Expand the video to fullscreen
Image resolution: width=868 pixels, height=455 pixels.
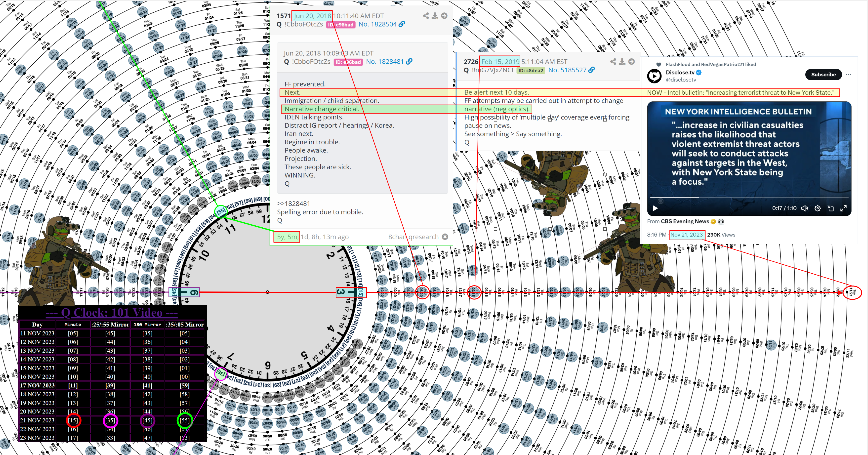pos(843,208)
